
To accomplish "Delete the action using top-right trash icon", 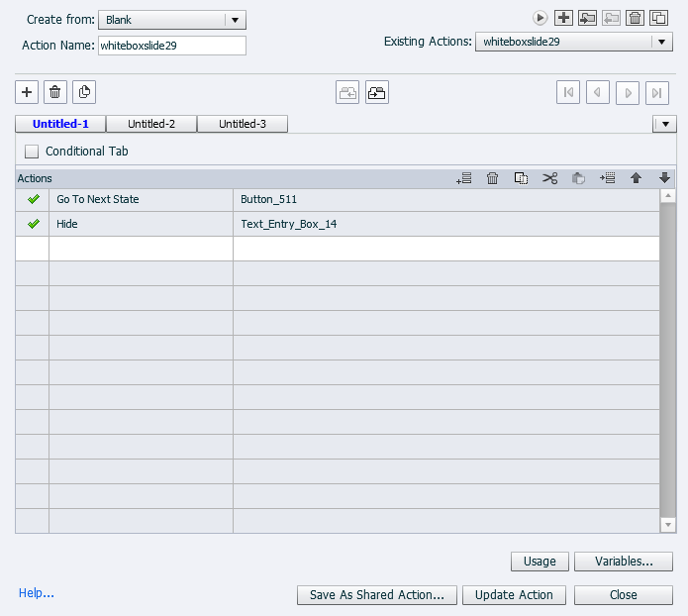I will pyautogui.click(x=636, y=17).
